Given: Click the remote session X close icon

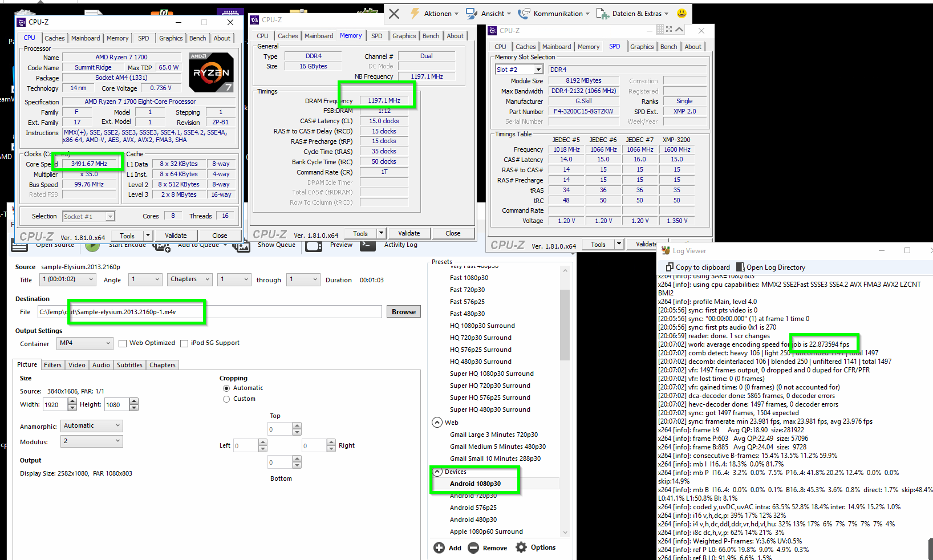Looking at the screenshot, I should tap(394, 14).
